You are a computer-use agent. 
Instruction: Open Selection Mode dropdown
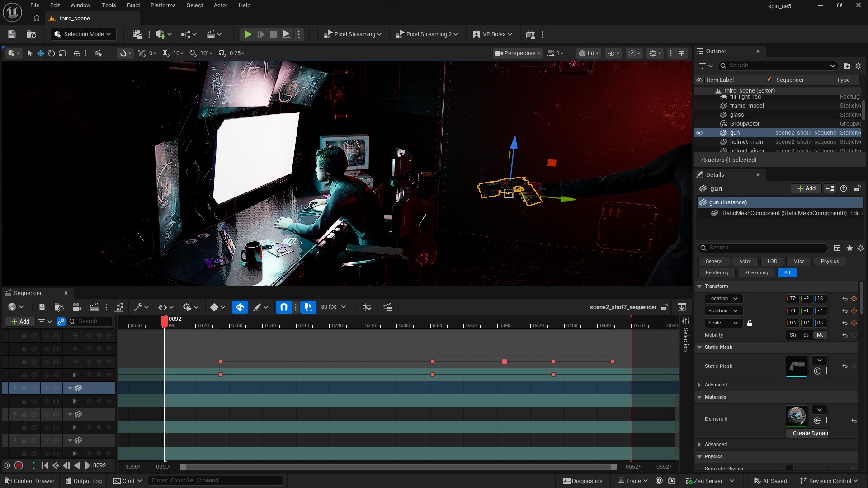(83, 34)
